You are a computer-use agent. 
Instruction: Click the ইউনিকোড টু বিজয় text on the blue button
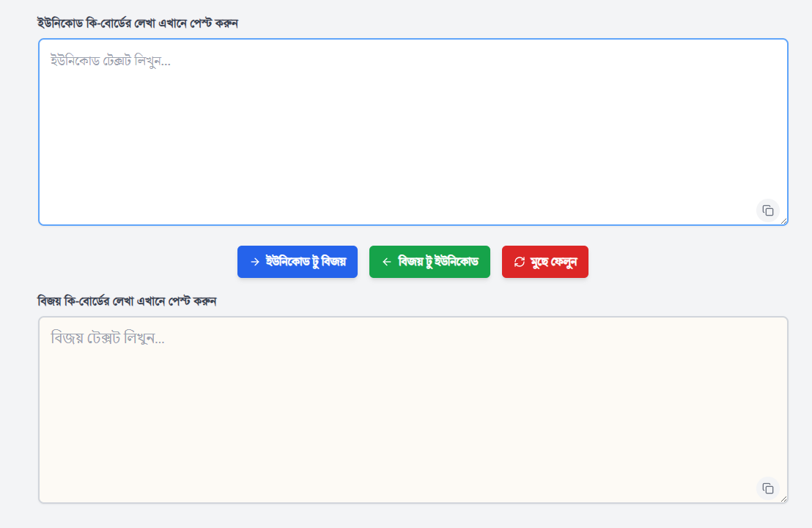[306, 262]
